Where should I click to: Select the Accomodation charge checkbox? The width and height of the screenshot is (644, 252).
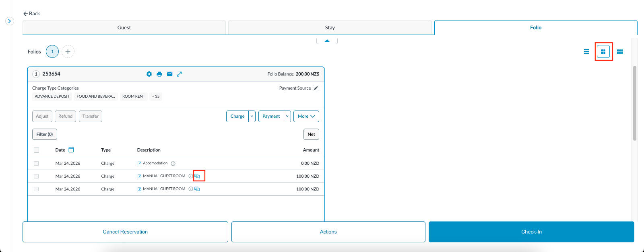tap(36, 164)
